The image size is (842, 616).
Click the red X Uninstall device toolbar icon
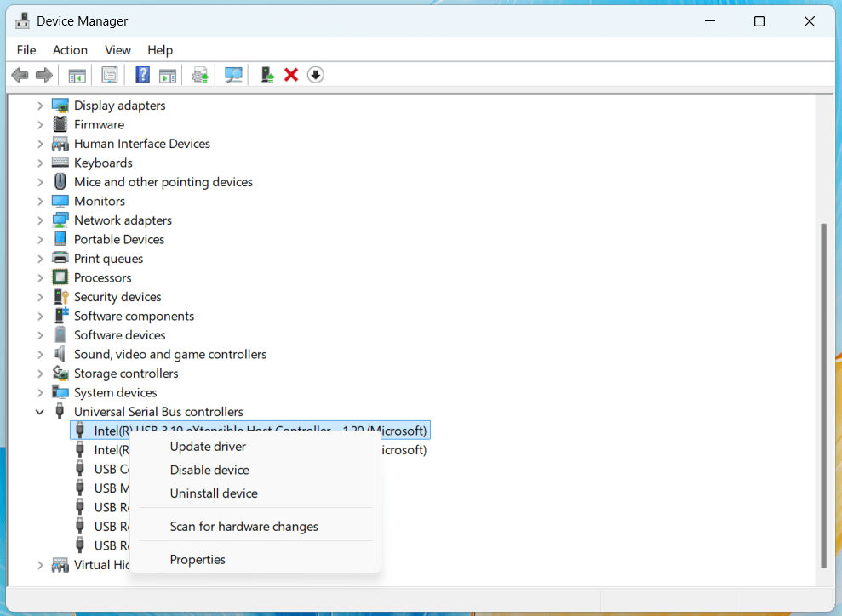coord(291,75)
